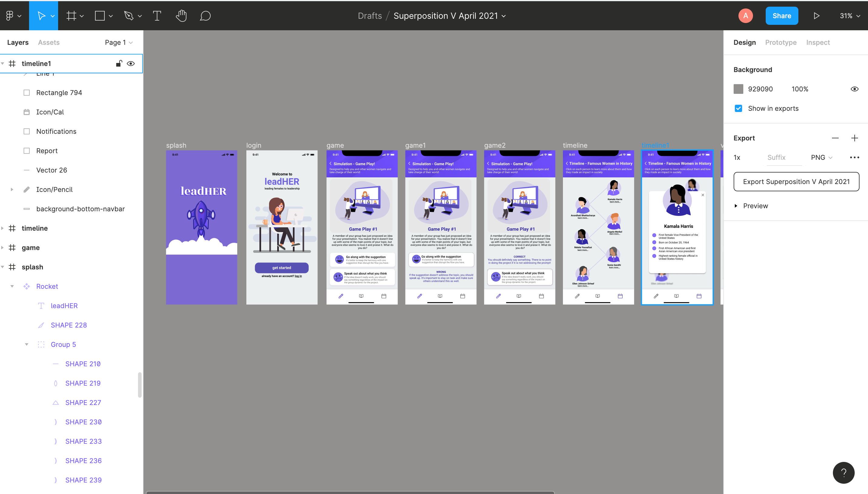Select the Rectangle shape tool
Image resolution: width=868 pixels, height=494 pixels.
click(x=100, y=16)
